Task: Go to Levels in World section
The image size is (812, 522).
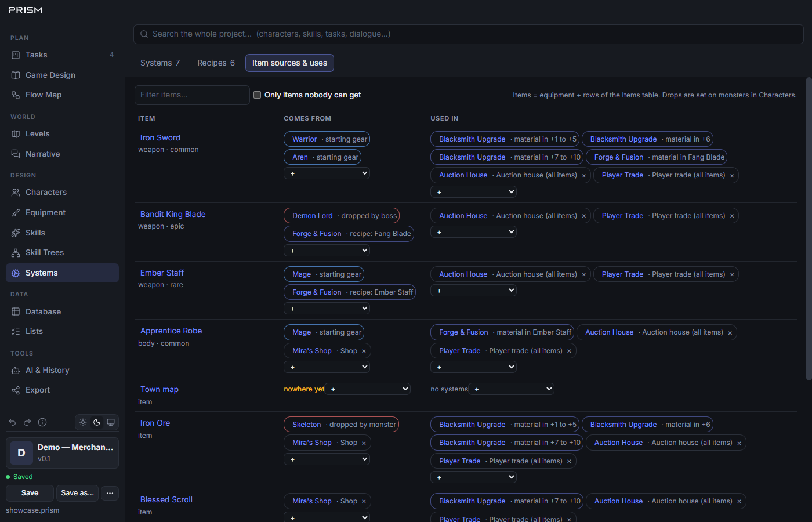Action: click(x=62, y=133)
